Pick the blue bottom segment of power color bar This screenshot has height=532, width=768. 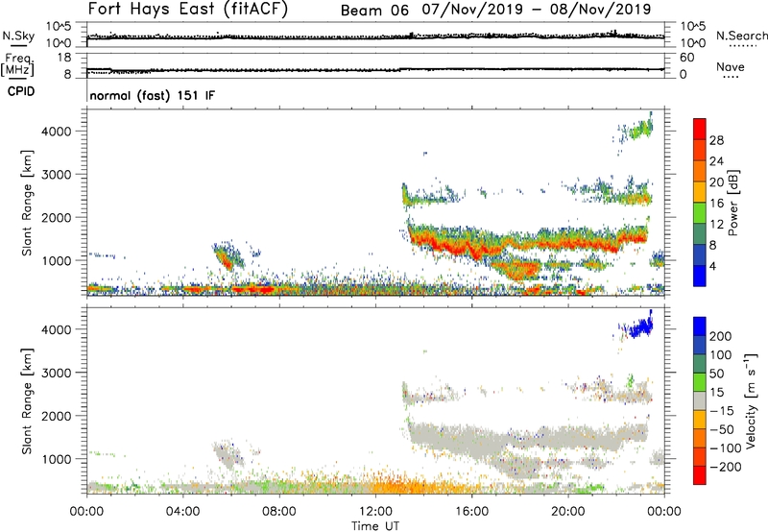click(x=700, y=277)
